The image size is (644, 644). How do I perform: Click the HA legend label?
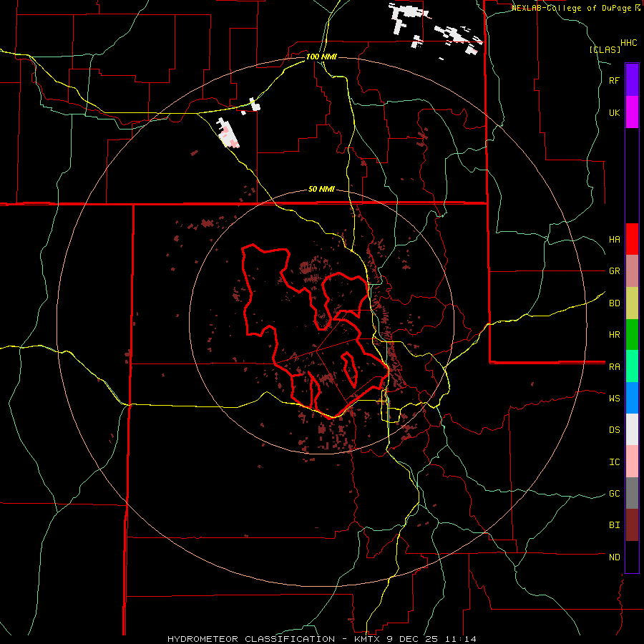pos(614,239)
